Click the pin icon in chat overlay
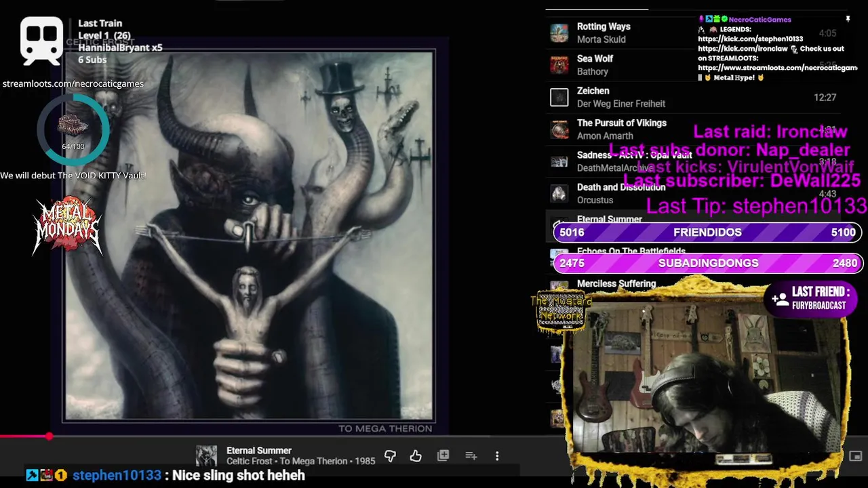This screenshot has width=868, height=488. [x=848, y=19]
